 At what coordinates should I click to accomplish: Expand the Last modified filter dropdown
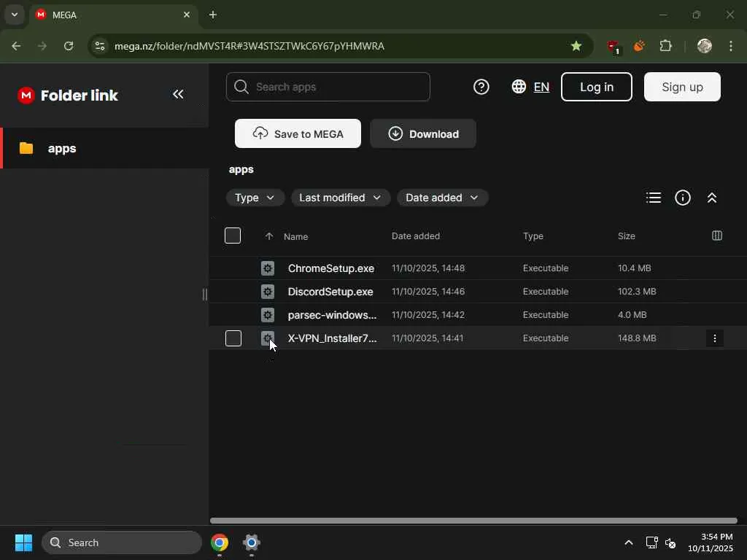(340, 198)
